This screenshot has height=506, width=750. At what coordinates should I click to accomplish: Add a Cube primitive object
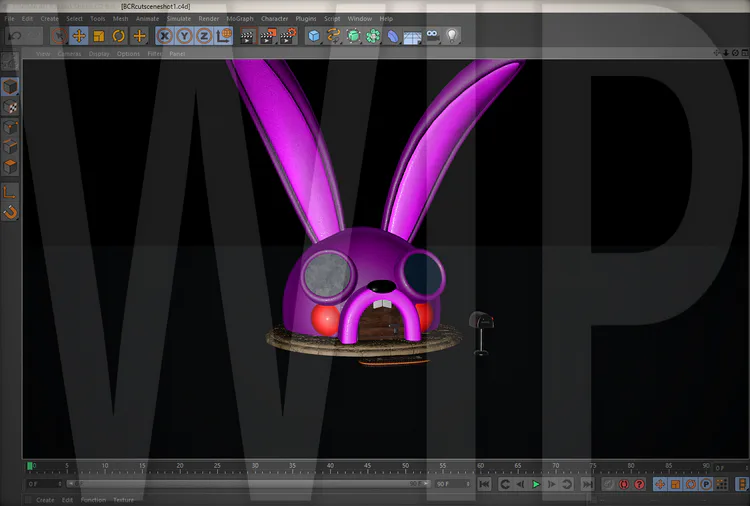tap(314, 36)
